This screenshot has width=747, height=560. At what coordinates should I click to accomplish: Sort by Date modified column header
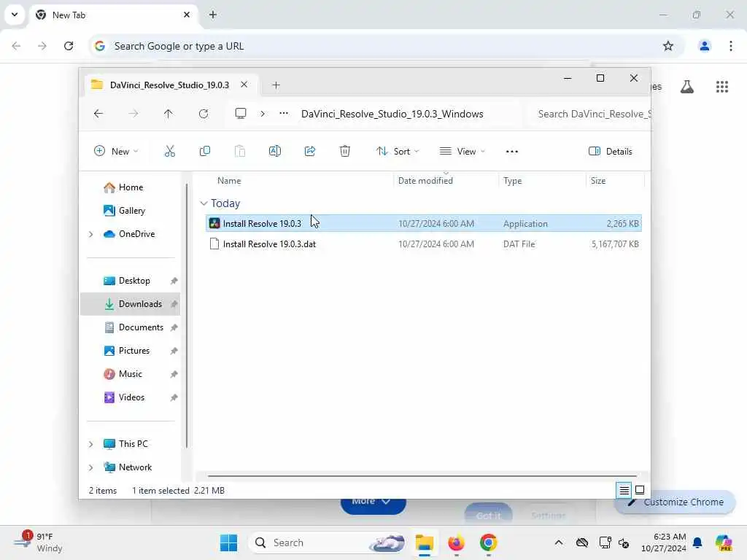pos(425,181)
